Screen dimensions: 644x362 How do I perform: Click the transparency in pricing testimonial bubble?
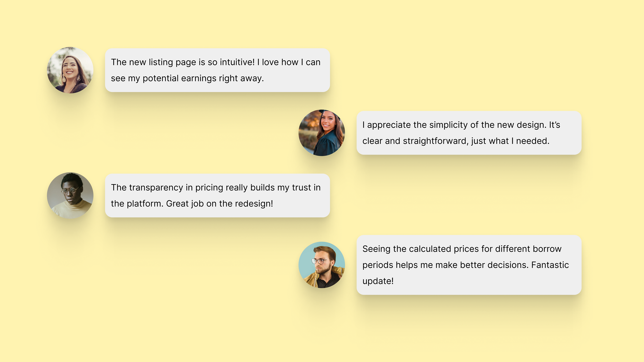[x=218, y=196]
